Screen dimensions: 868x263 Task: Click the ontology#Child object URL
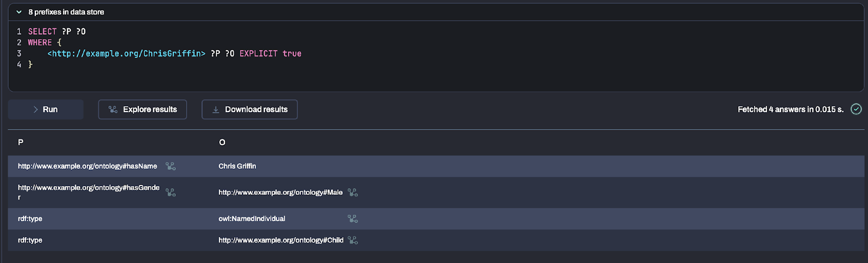[281, 240]
